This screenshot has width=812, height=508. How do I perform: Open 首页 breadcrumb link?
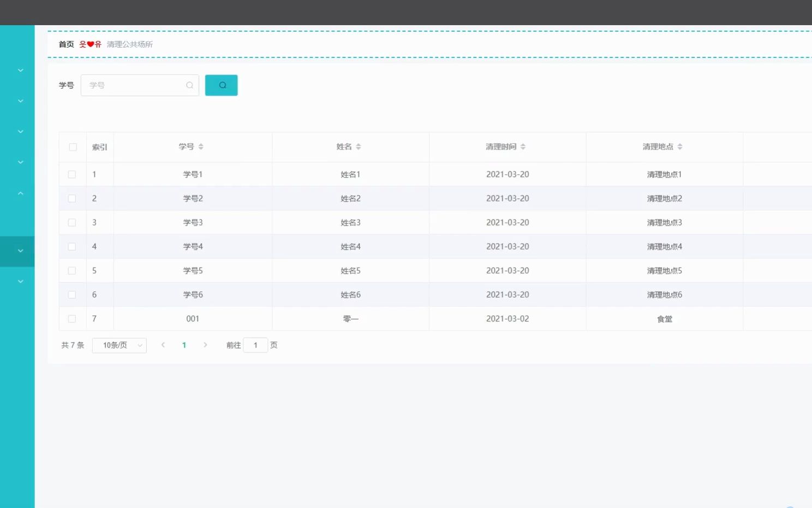[x=67, y=44]
